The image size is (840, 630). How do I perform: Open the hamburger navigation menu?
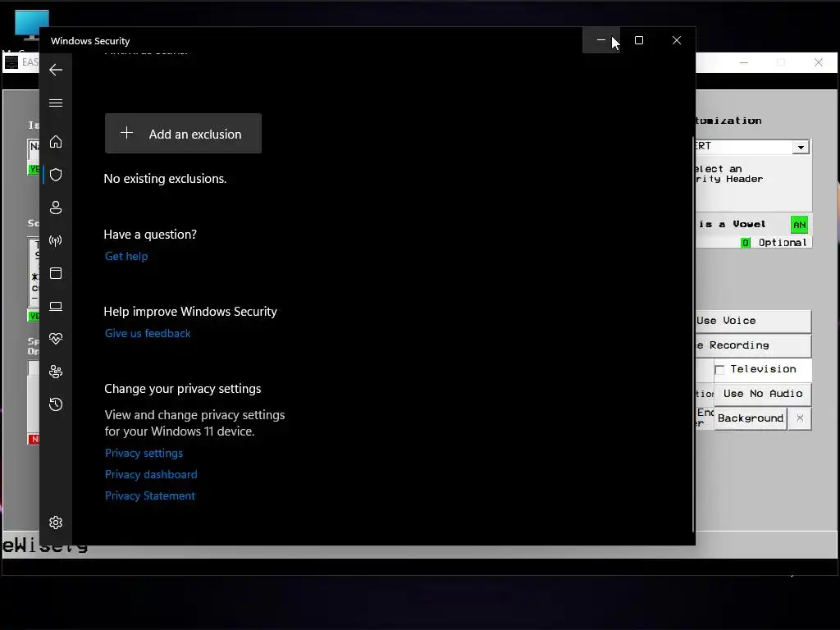point(56,103)
